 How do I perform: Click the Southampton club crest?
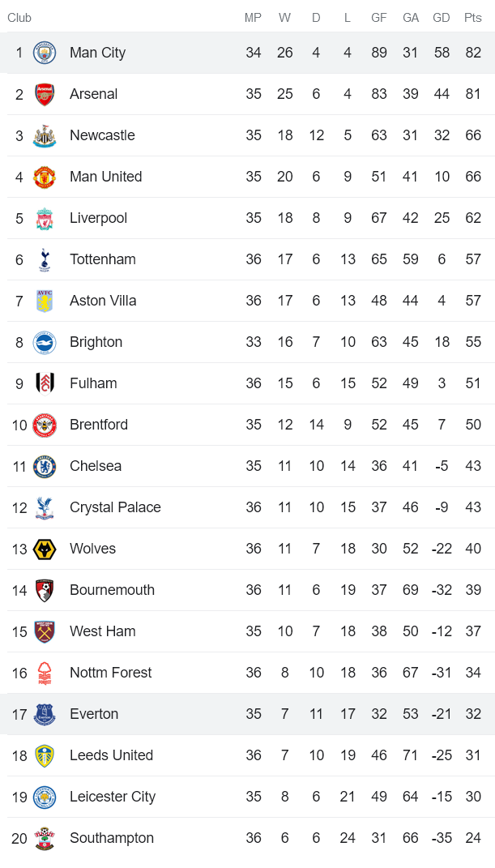click(45, 838)
